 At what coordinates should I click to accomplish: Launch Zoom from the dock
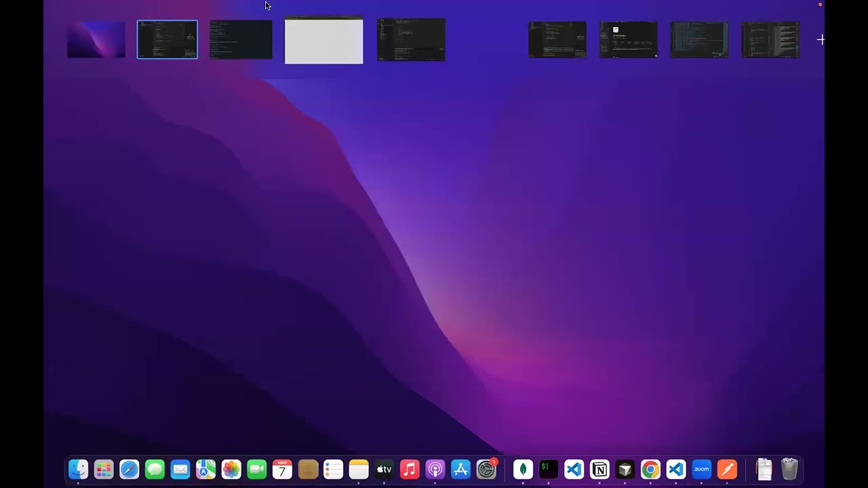coord(701,469)
